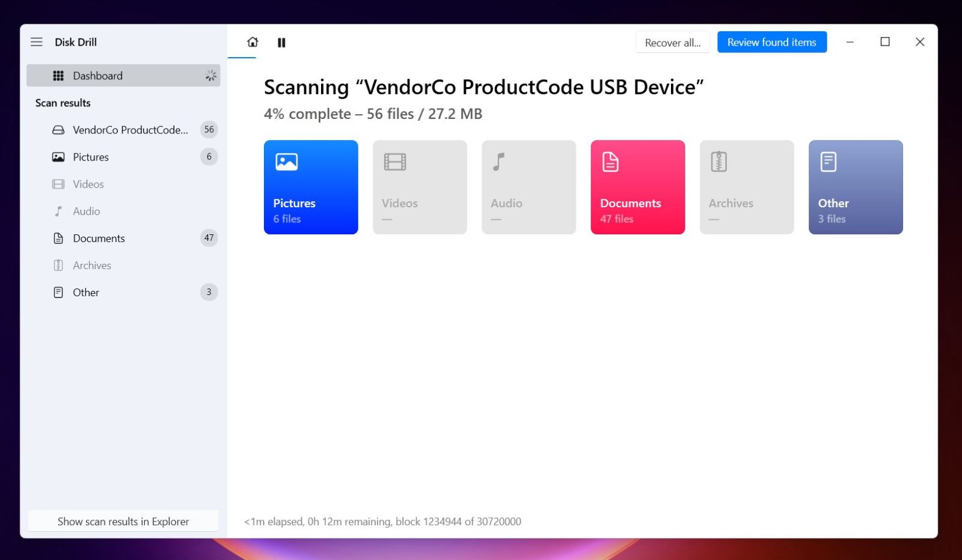The height and width of the screenshot is (560, 962).
Task: Open the Documents tile with 47 files
Action: [x=637, y=187]
